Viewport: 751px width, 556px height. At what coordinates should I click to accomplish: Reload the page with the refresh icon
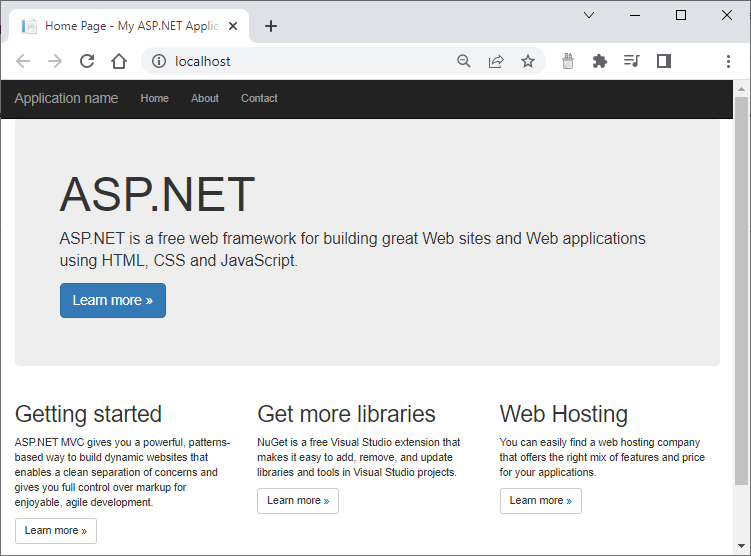[x=87, y=61]
